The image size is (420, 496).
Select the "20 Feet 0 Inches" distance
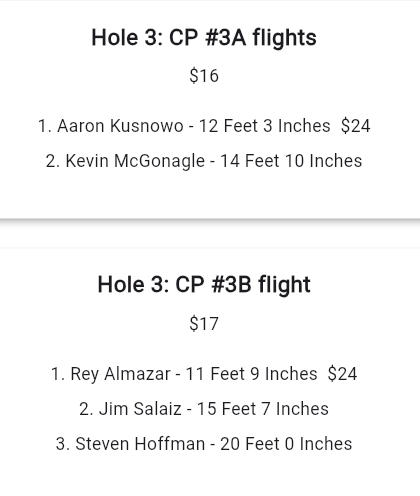point(286,444)
